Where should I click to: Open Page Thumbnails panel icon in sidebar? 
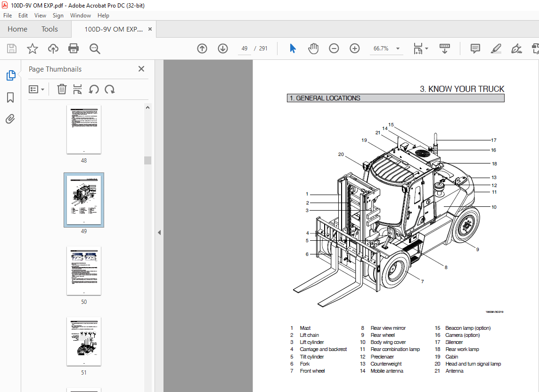tap(11, 75)
